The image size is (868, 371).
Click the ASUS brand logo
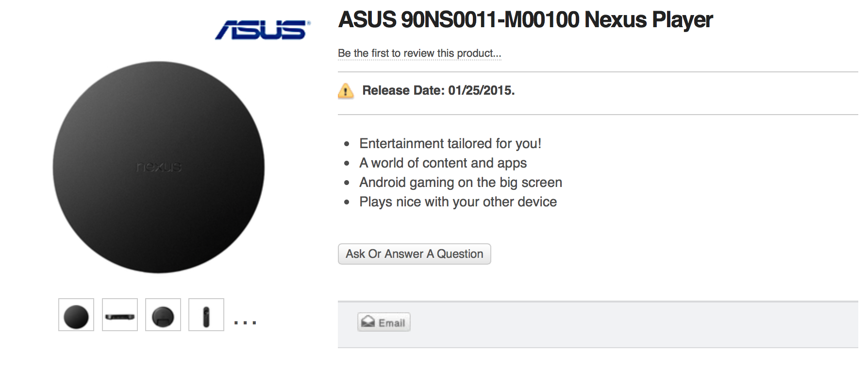point(262,30)
